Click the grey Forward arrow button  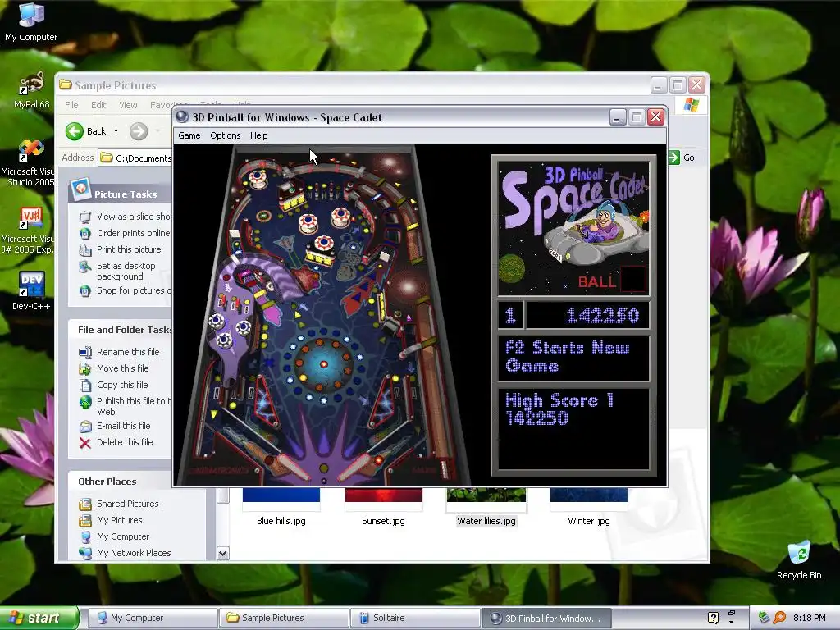(x=139, y=131)
